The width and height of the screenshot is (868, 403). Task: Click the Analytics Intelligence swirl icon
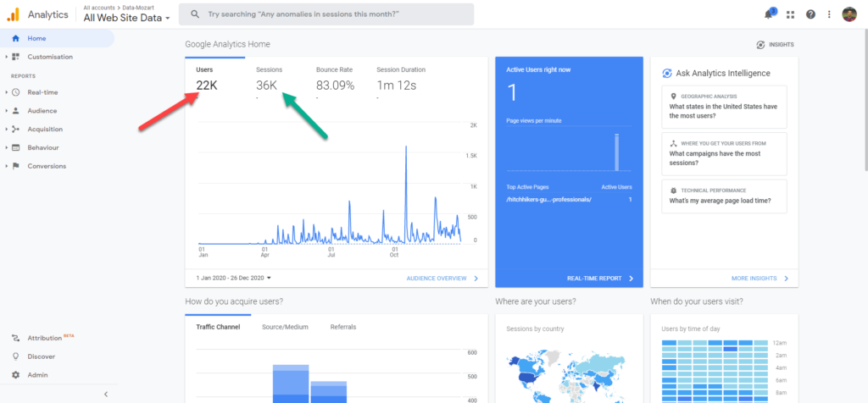[667, 73]
